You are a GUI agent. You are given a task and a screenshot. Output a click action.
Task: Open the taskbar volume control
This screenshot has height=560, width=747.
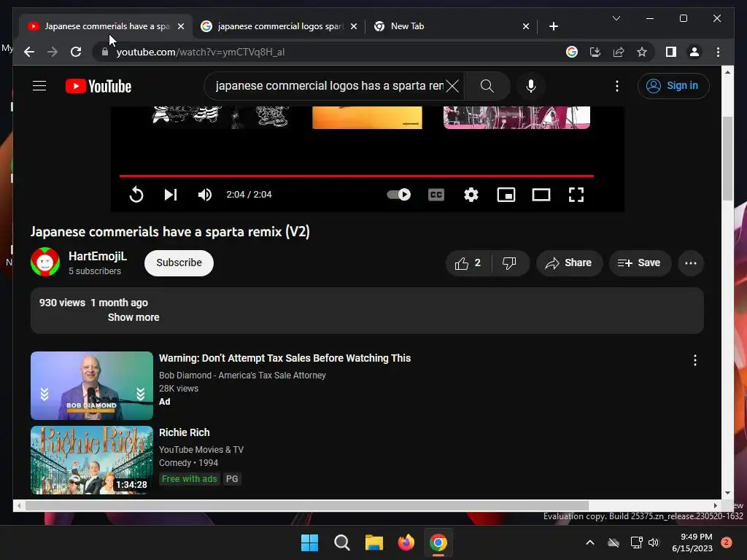(x=654, y=542)
